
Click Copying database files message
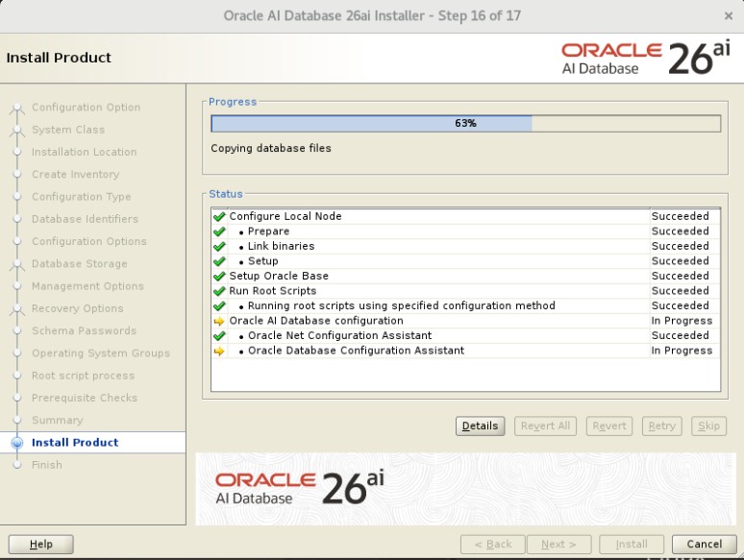271,148
